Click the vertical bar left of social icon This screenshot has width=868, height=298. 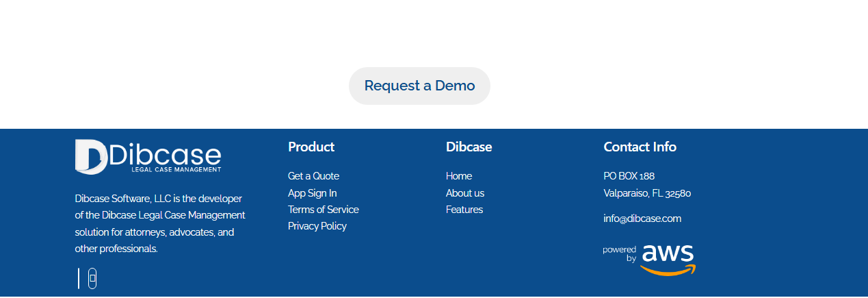pyautogui.click(x=79, y=278)
